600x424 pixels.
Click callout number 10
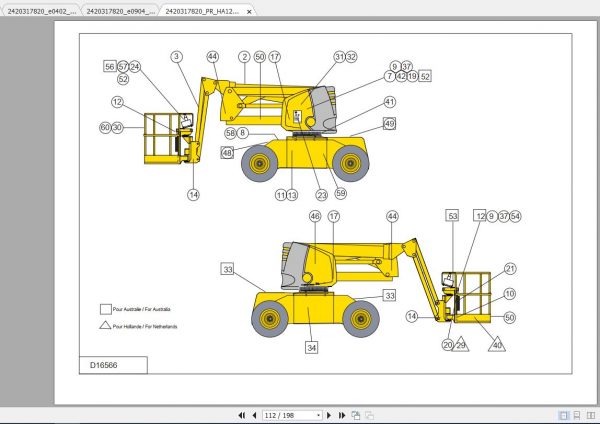510,294
